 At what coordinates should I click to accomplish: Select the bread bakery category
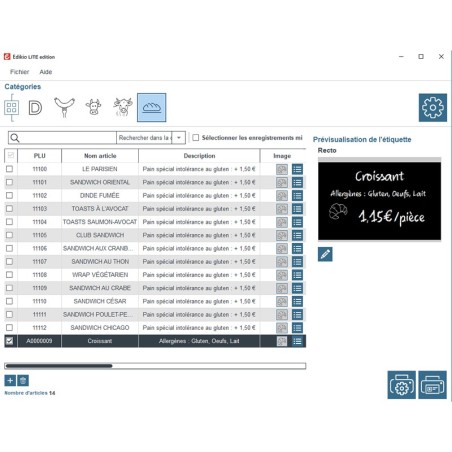pyautogui.click(x=152, y=107)
